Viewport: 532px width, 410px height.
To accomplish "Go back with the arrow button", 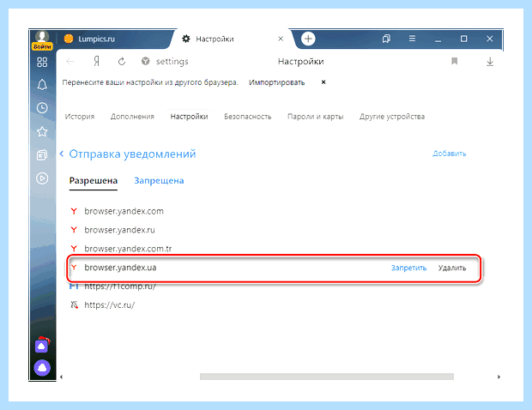I will tap(70, 62).
